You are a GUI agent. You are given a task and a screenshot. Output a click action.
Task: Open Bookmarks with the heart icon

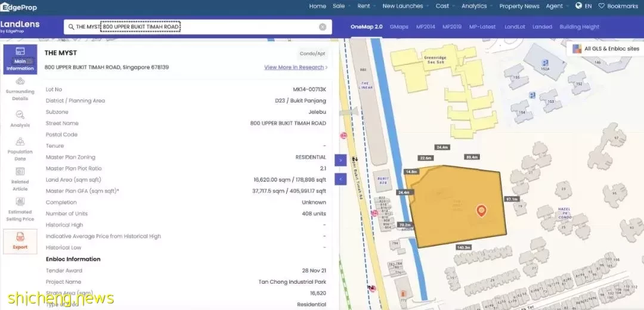pyautogui.click(x=618, y=6)
